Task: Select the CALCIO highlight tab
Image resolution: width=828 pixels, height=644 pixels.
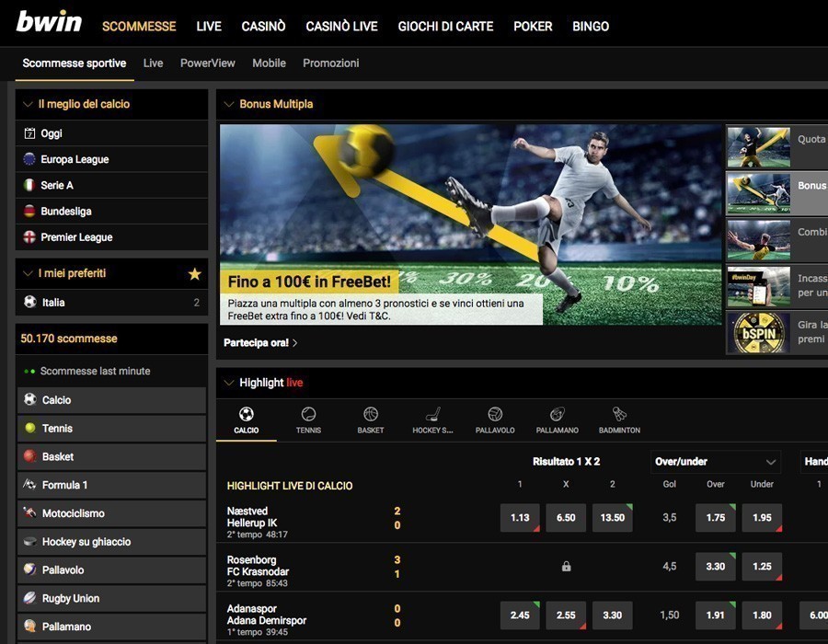Action: click(246, 420)
